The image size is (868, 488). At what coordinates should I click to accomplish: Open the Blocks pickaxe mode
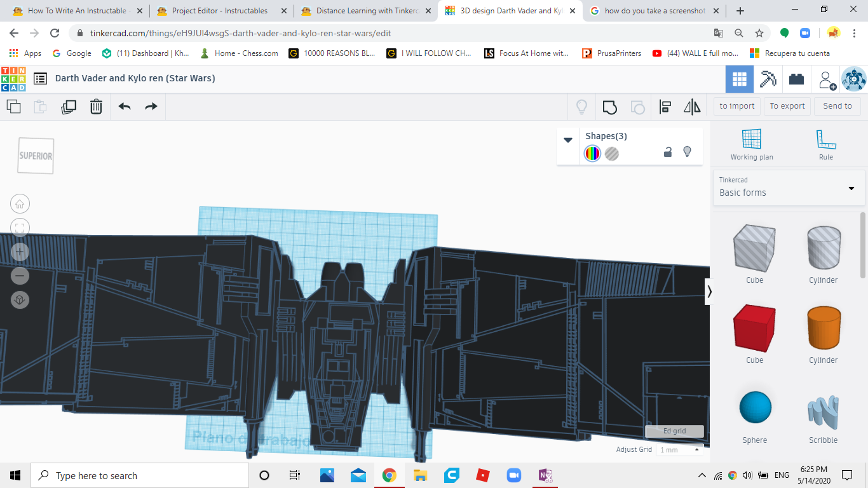click(x=768, y=79)
